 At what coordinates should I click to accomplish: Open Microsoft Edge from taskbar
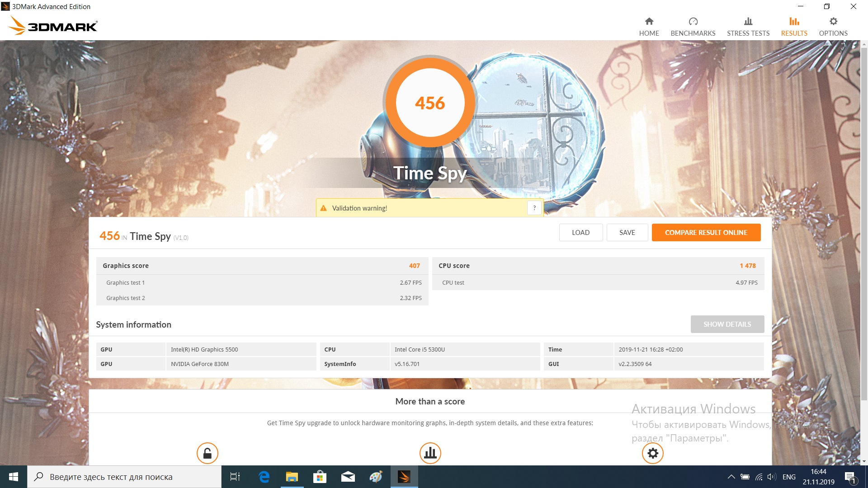coord(264,477)
